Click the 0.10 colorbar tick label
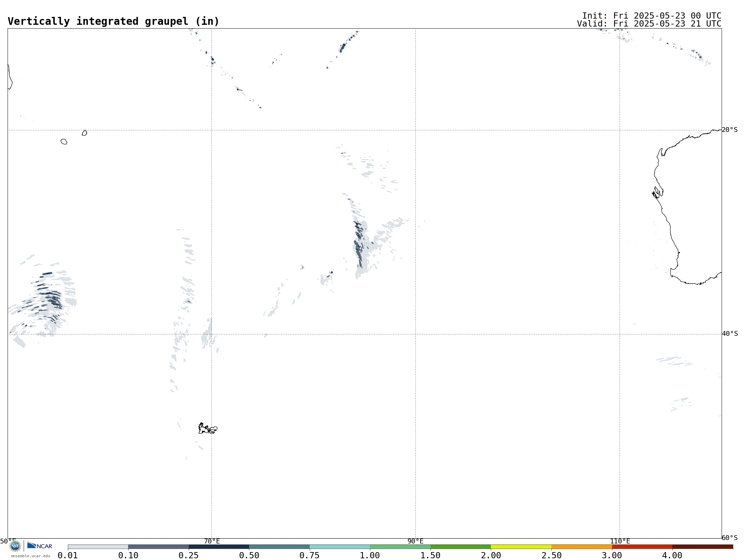Image resolution: width=744 pixels, height=560 pixels. 128,556
